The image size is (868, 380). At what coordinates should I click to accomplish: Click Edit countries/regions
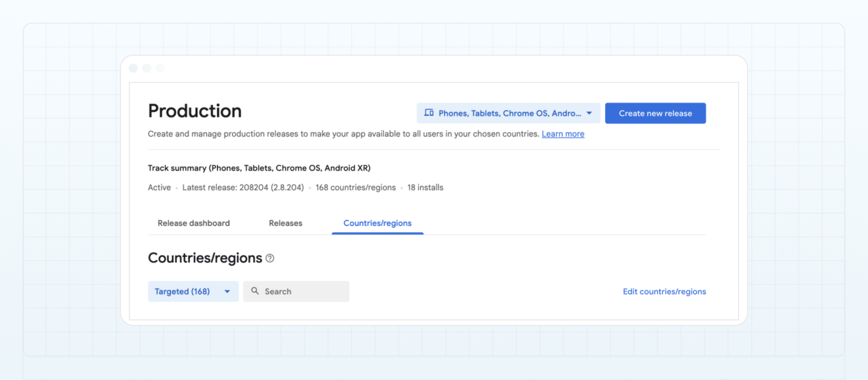coord(664,291)
